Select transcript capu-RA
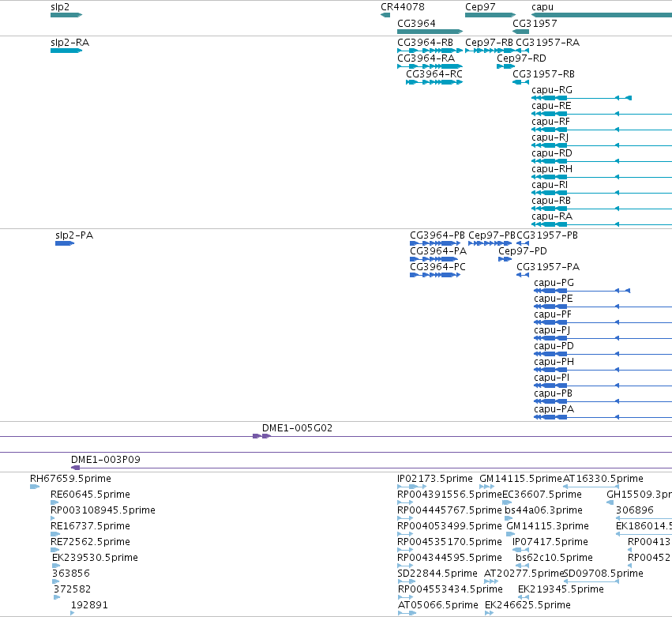 point(551,216)
